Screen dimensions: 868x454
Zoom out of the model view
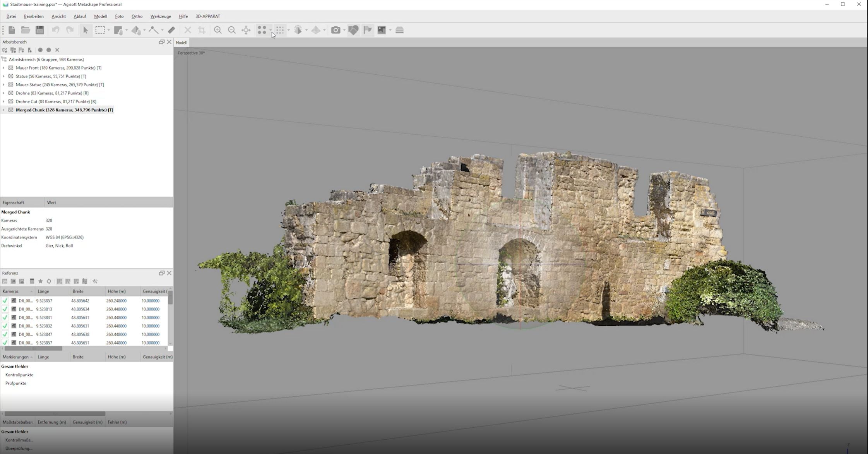pyautogui.click(x=232, y=30)
